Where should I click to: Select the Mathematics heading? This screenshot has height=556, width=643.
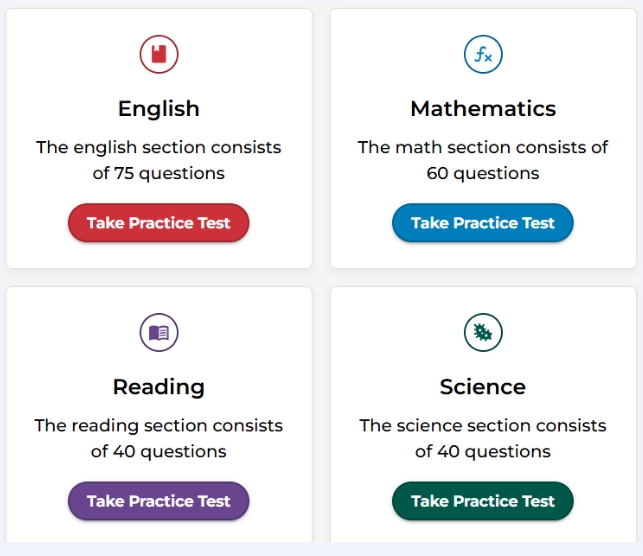(x=483, y=108)
